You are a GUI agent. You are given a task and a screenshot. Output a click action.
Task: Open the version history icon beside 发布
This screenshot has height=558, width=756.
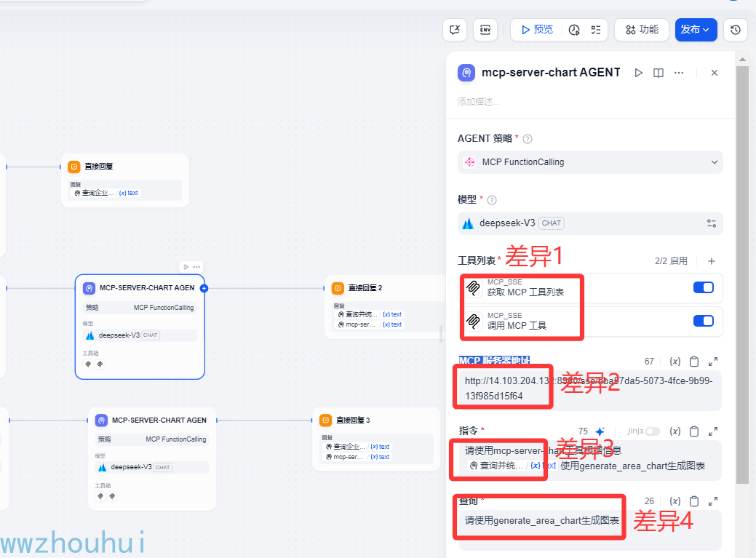coord(736,30)
